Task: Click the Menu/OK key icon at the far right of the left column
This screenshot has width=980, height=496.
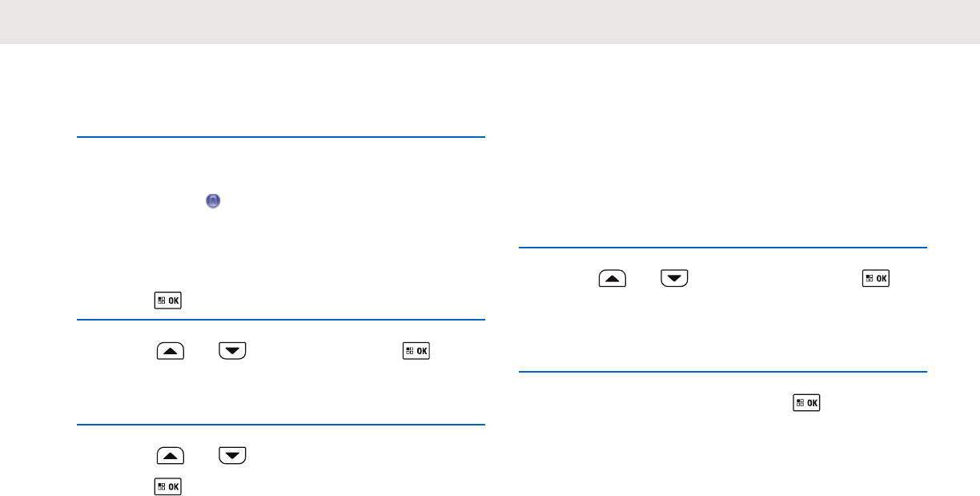Action: (417, 350)
